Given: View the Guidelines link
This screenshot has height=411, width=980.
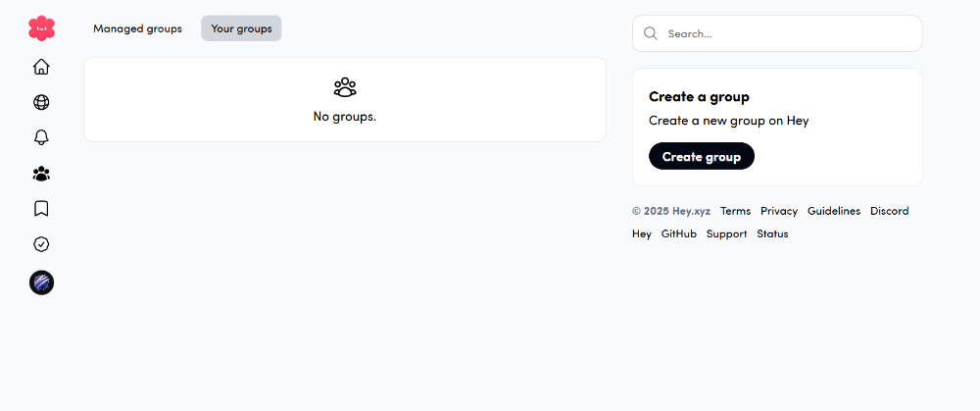Looking at the screenshot, I should [x=833, y=211].
